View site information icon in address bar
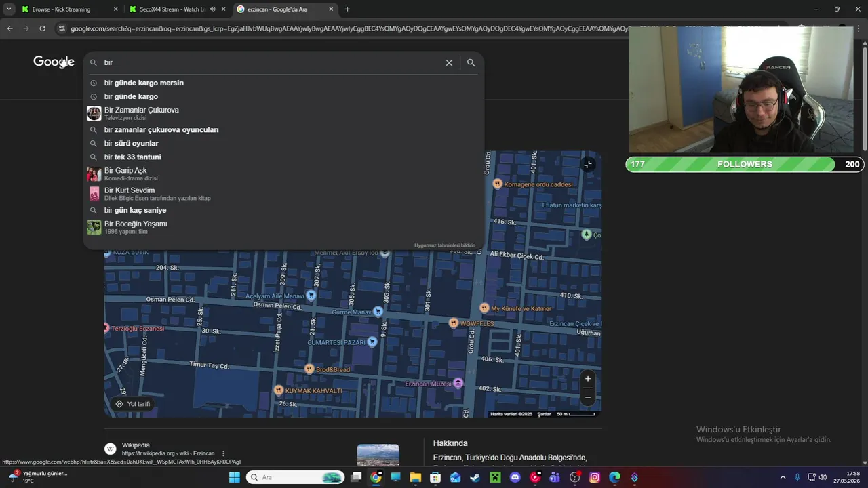Screen dimensions: 868x488 pos(62,28)
